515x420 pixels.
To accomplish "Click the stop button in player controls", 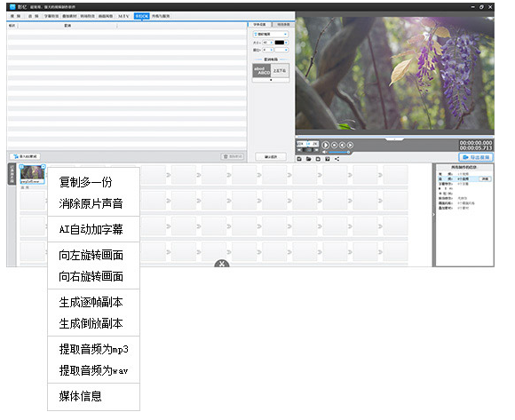I will [335, 145].
